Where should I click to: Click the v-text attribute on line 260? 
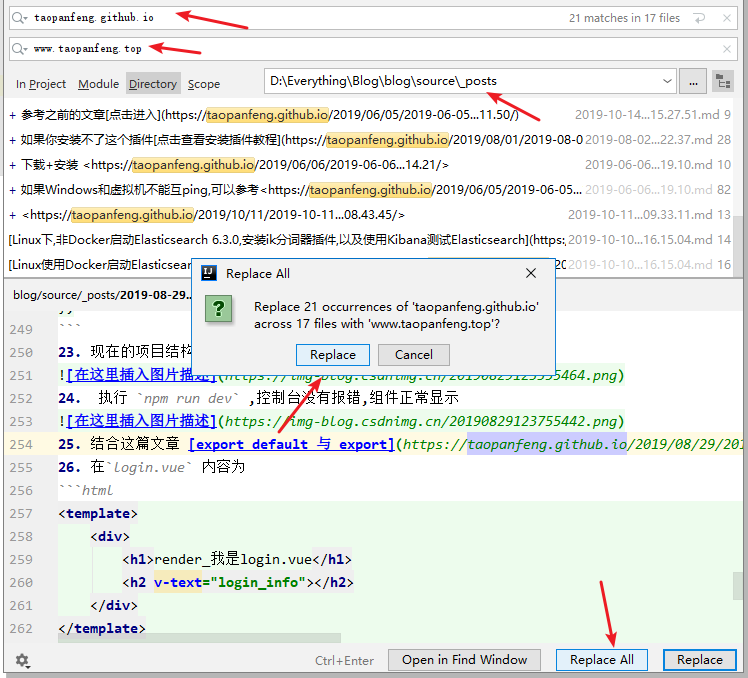tap(178, 583)
